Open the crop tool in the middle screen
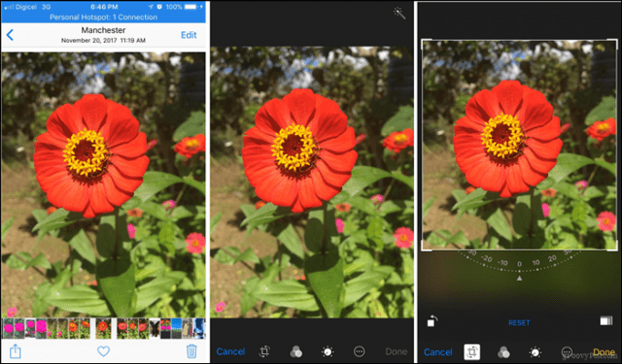 pyautogui.click(x=264, y=351)
